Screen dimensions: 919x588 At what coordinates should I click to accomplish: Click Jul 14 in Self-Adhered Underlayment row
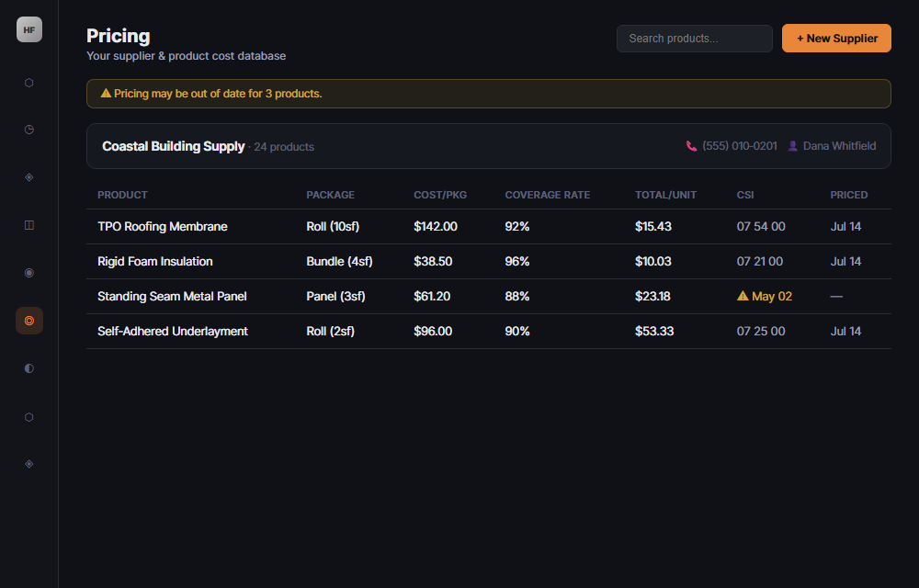click(x=845, y=332)
